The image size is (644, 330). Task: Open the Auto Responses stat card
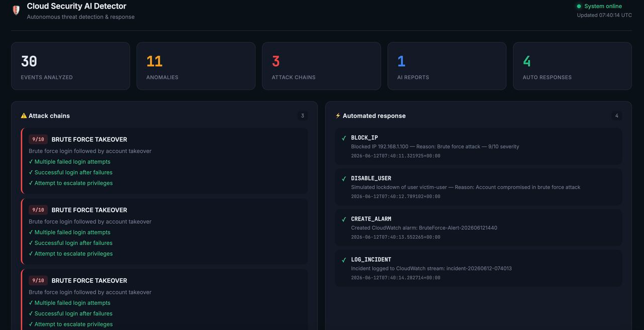572,66
